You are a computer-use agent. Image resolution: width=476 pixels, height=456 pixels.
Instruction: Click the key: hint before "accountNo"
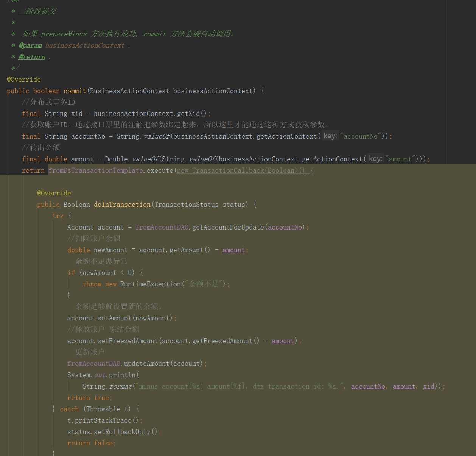pyautogui.click(x=330, y=136)
